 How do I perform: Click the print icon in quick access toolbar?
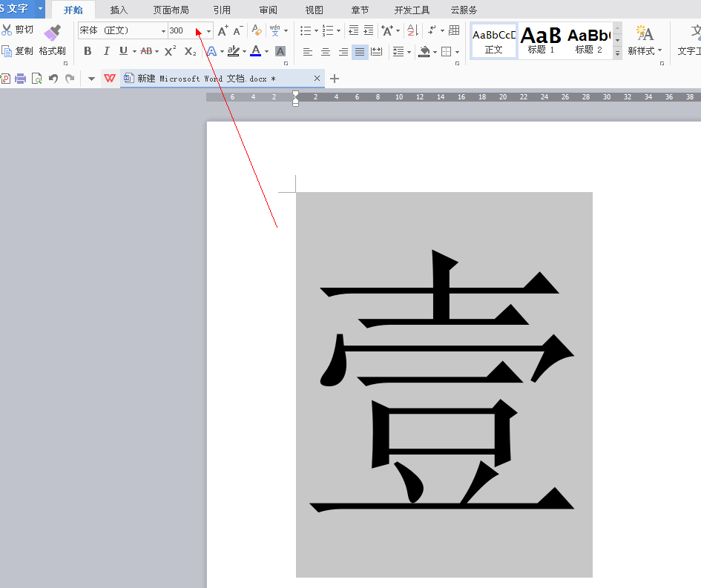(x=20, y=78)
